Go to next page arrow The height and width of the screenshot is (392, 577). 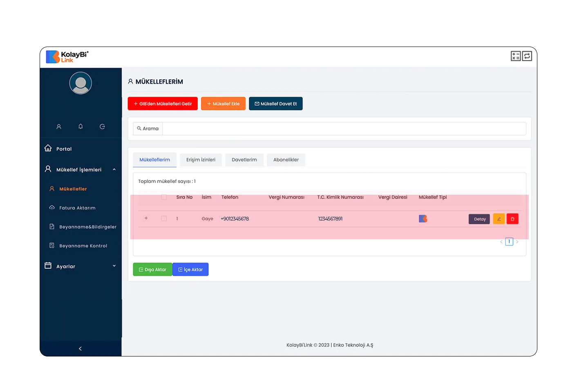517,242
